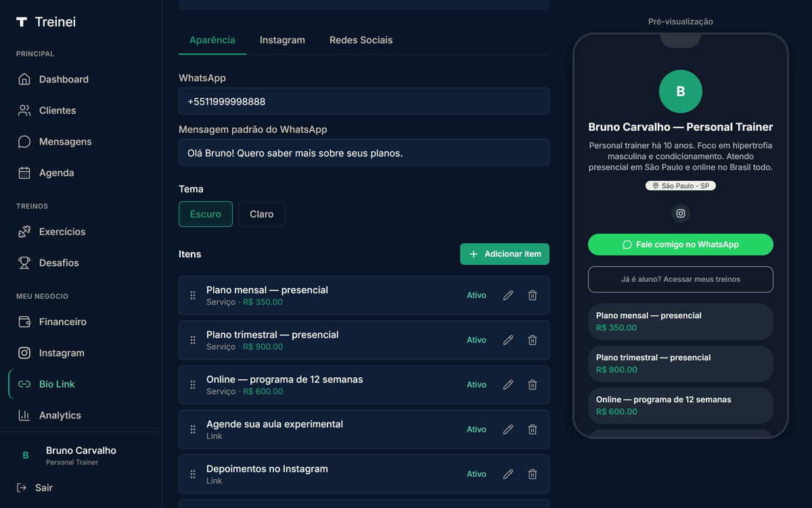Toggle Ativo status of Plano trimestral
The image size is (812, 508).
click(476, 340)
